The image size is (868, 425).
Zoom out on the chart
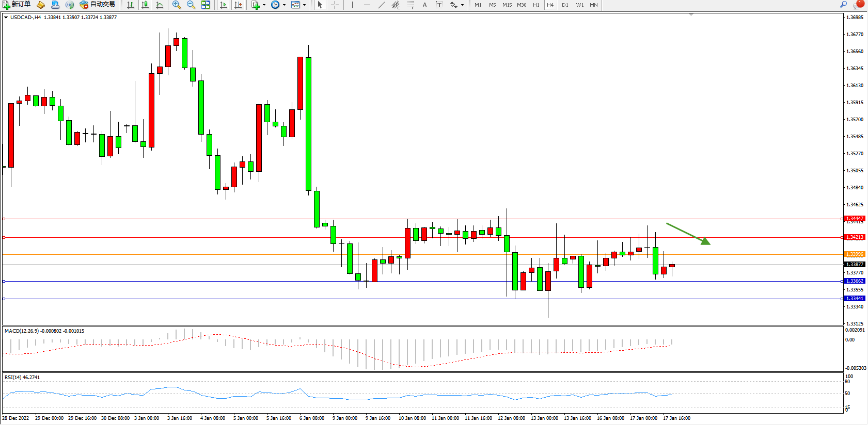[191, 5]
